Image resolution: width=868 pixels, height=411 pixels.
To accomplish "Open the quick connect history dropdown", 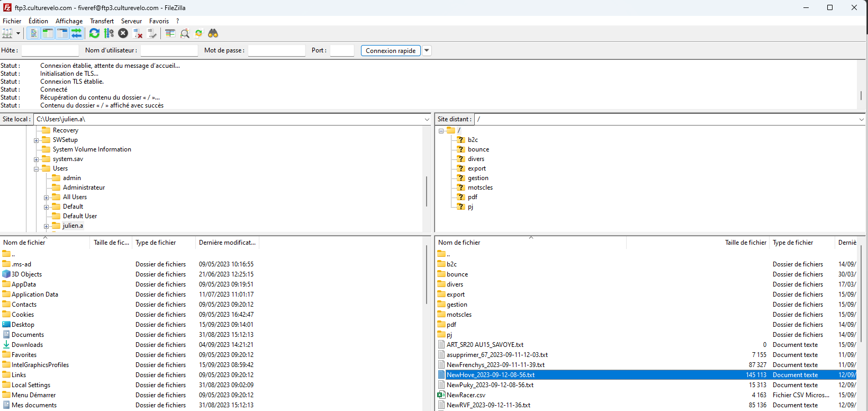I will [x=427, y=50].
